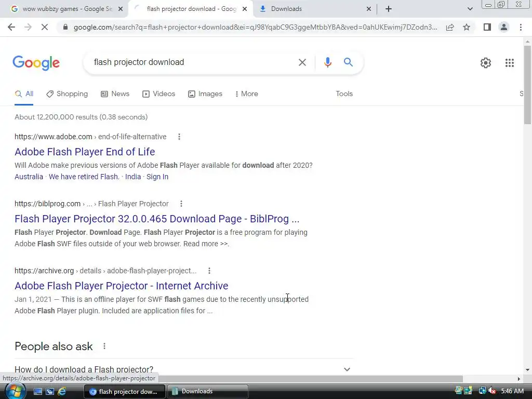The height and width of the screenshot is (399, 532).
Task: Open a new browser tab
Action: pyautogui.click(x=389, y=9)
